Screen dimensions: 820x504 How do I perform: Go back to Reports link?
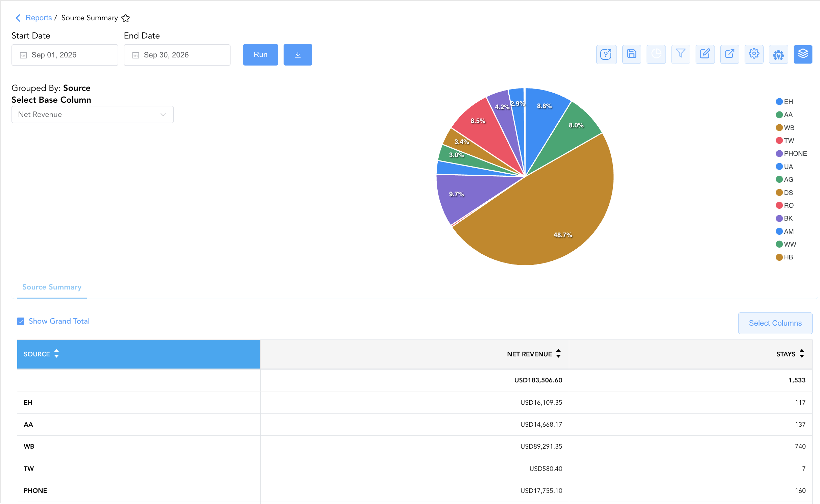pyautogui.click(x=39, y=18)
